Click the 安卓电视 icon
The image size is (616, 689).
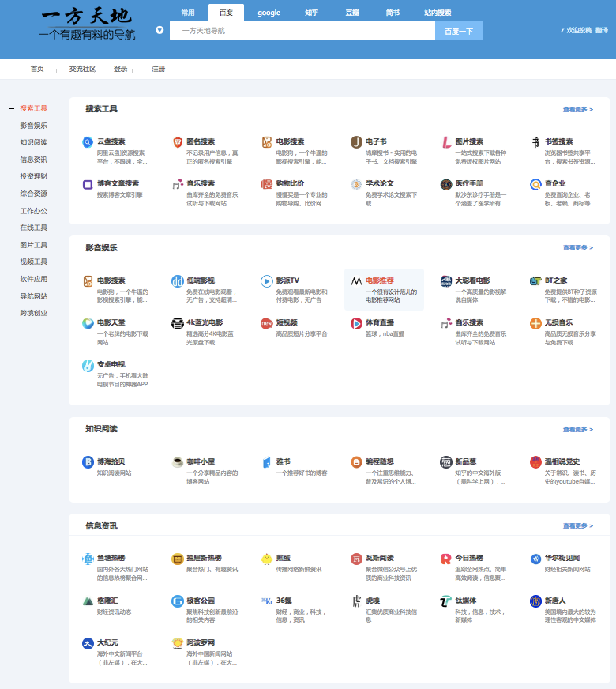(88, 365)
